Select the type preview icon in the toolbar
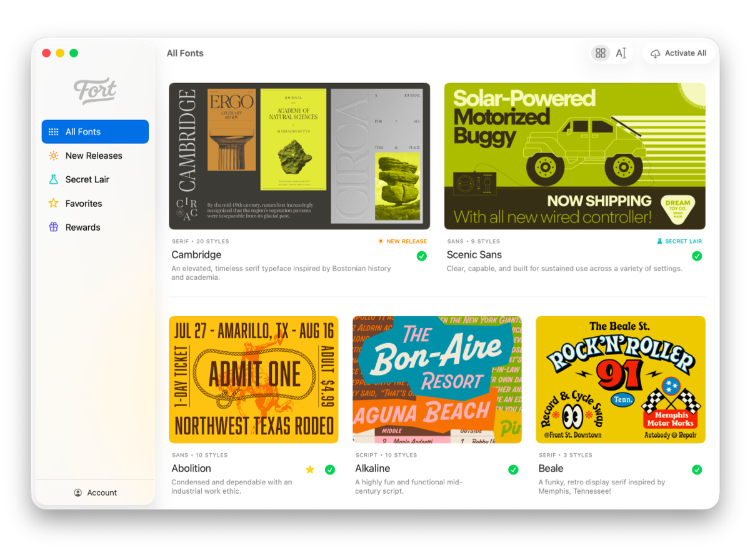The height and width of the screenshot is (560, 750). (x=621, y=53)
